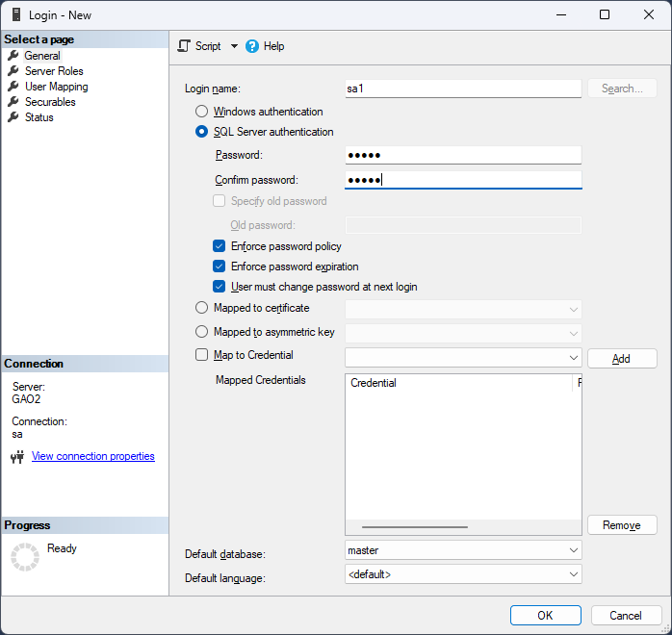Click the Script toolbar button label
Screen dimensions: 672x635
click(x=208, y=46)
